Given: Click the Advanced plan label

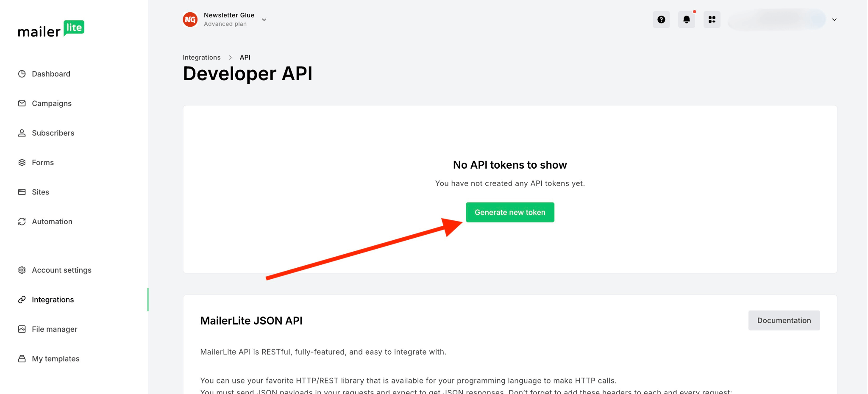Looking at the screenshot, I should (x=225, y=24).
